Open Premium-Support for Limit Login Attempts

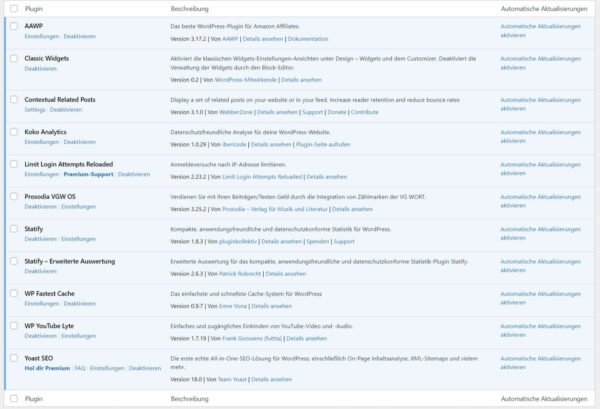pyautogui.click(x=88, y=174)
